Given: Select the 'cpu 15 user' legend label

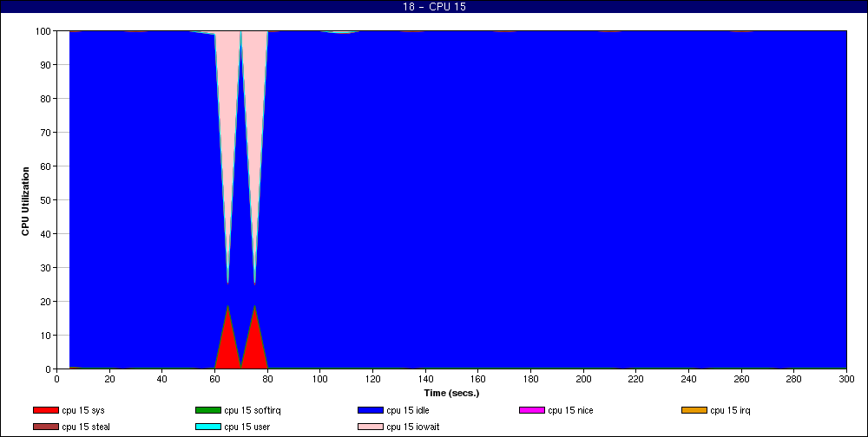Looking at the screenshot, I should point(247,427).
